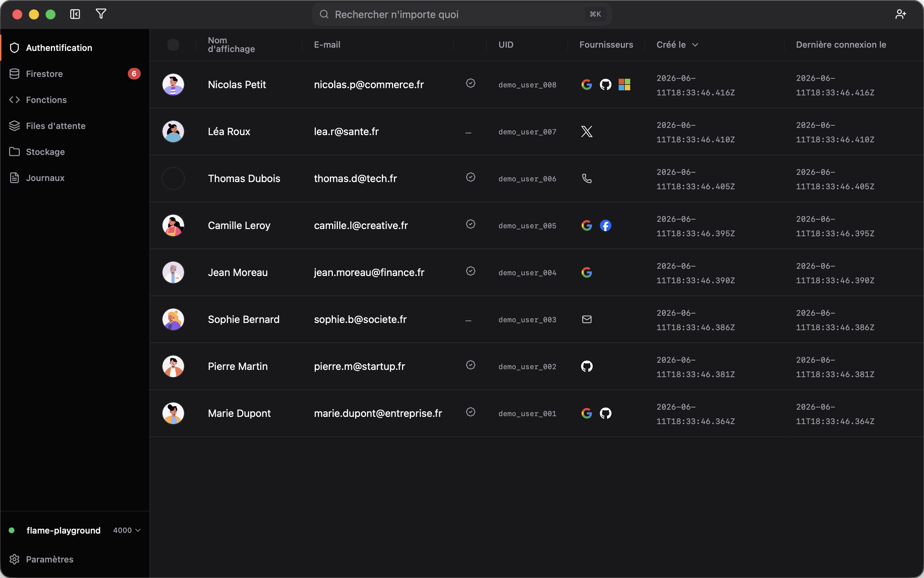
Task: Open the Fonctions section
Action: click(75, 100)
